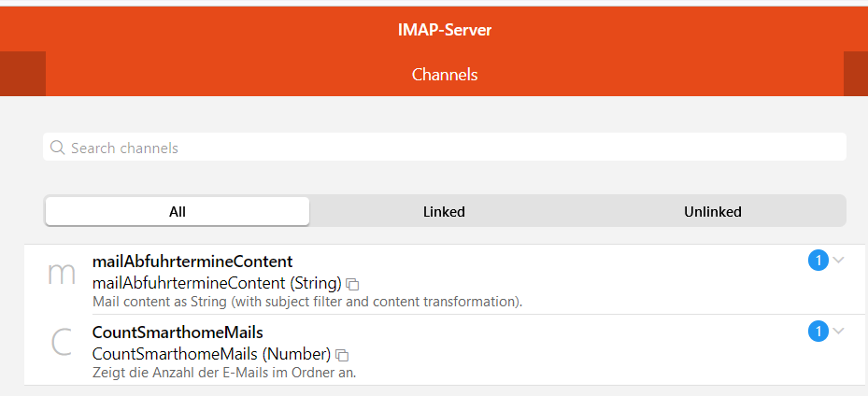
Task: Open the CountSmarthomeMails channel title
Action: click(178, 332)
